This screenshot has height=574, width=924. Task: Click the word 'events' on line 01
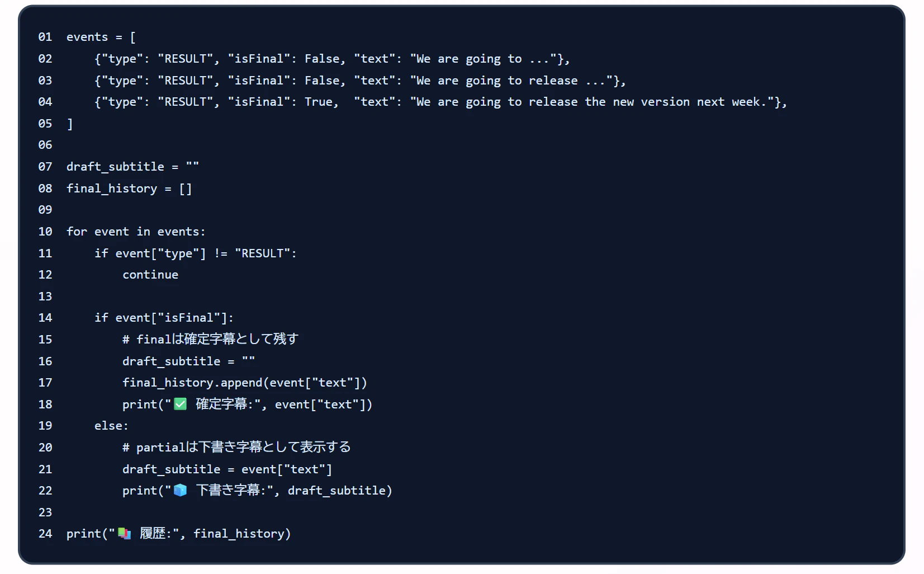click(87, 37)
